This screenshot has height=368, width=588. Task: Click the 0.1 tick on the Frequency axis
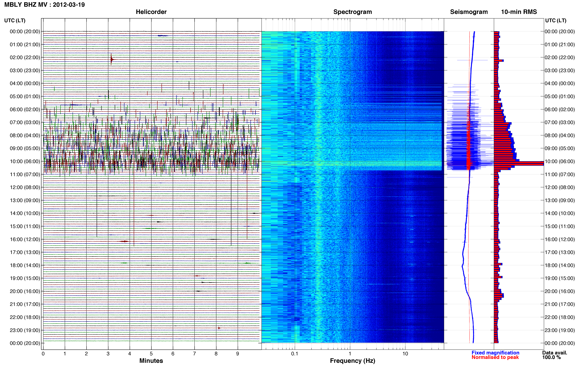[295, 354]
